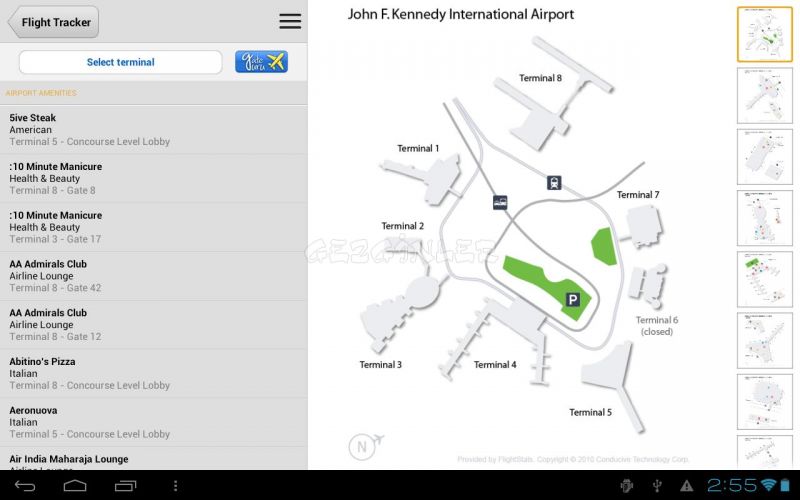800x500 pixels.
Task: Open the seventh map thumbnail
Action: click(x=765, y=402)
